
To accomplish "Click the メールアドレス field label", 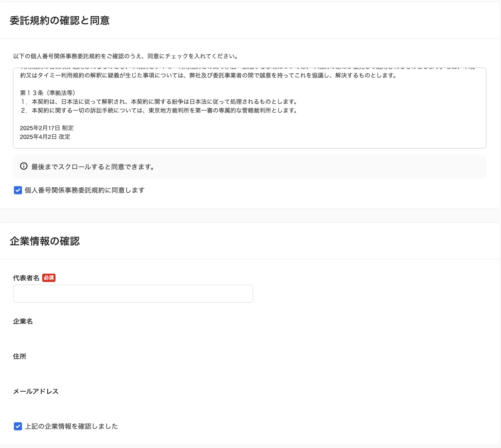I will pos(36,391).
